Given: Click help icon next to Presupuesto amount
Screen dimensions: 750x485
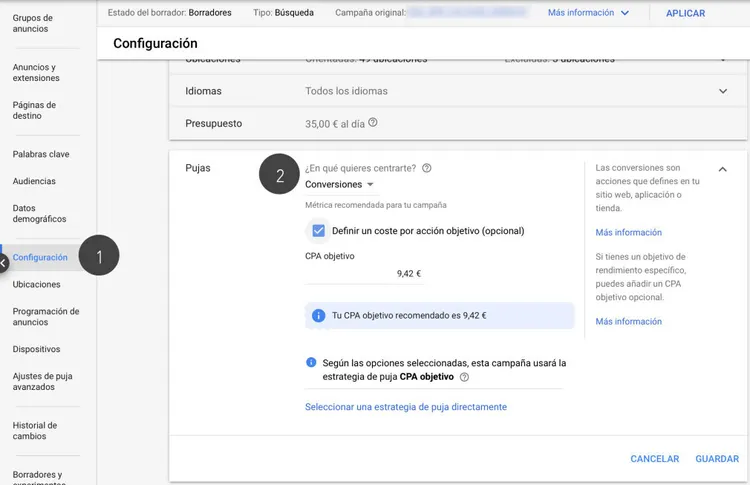Looking at the screenshot, I should [373, 122].
